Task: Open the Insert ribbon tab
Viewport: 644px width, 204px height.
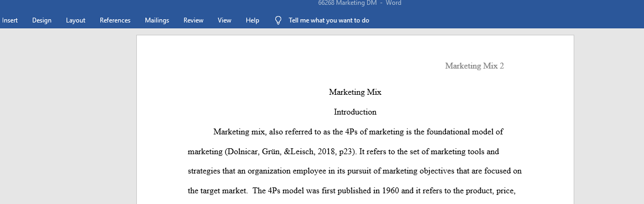Action: (10, 20)
